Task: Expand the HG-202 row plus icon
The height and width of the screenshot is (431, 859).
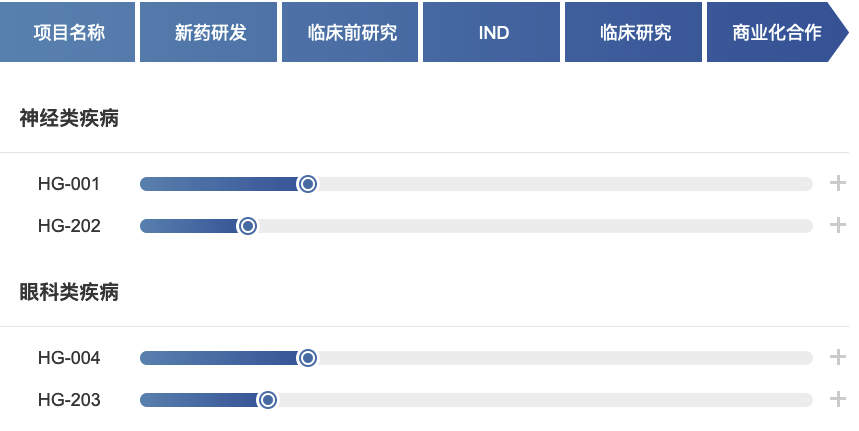Action: 838,225
